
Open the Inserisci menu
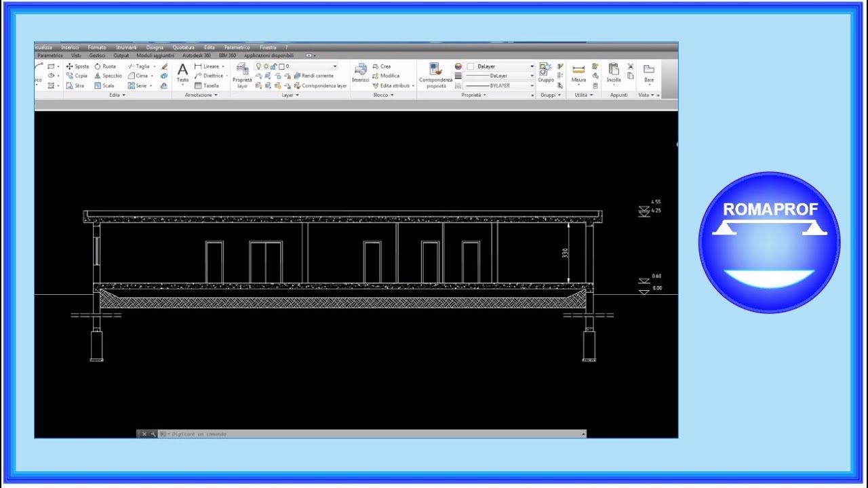70,47
